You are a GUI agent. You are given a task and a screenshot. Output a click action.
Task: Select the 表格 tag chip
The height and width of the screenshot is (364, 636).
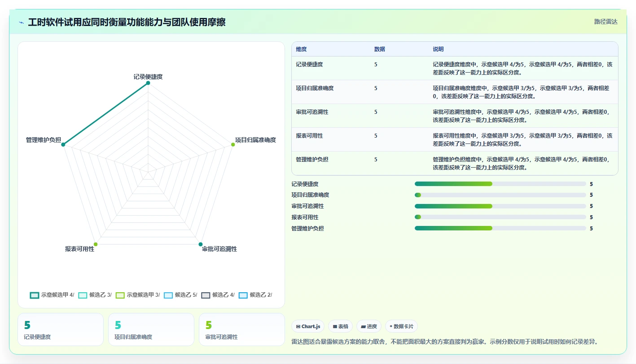(x=340, y=326)
